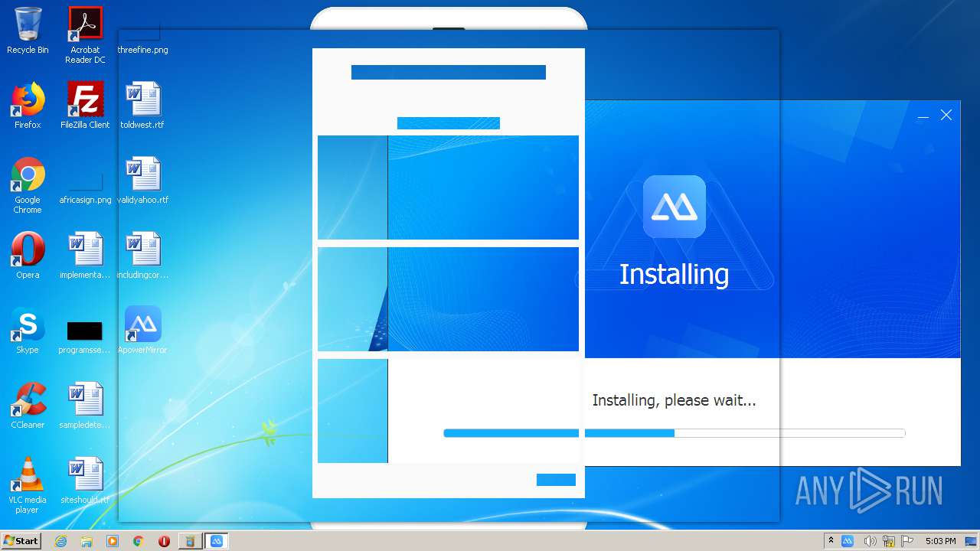
Task: Select validyahoo.rtf document icon
Action: click(x=142, y=181)
